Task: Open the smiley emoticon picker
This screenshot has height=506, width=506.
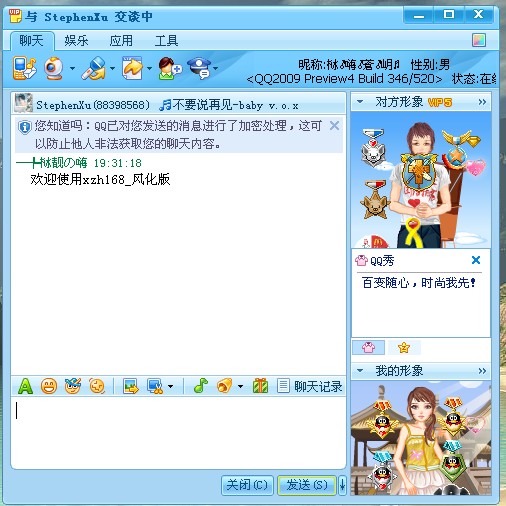Action: click(49, 386)
